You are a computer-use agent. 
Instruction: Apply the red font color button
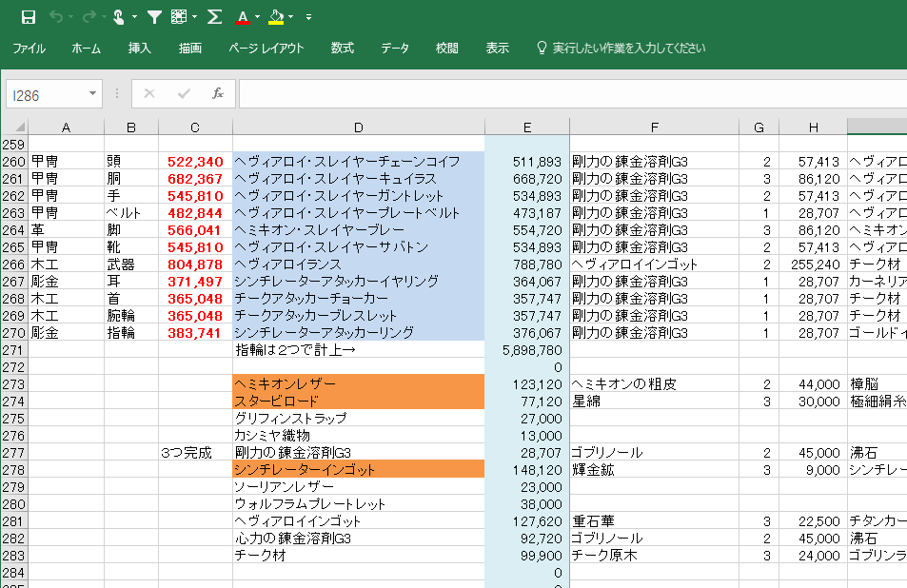(242, 17)
